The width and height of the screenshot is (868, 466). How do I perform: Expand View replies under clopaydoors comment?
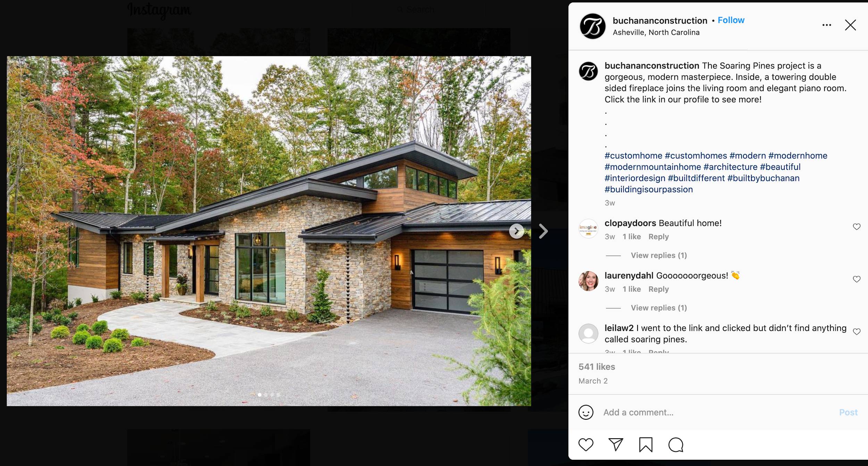tap(659, 255)
